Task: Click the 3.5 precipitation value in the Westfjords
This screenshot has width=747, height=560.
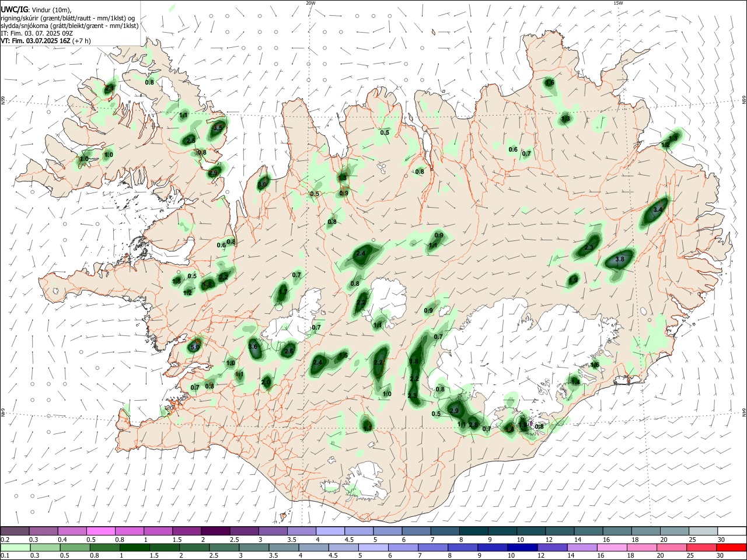Action: coord(218,127)
